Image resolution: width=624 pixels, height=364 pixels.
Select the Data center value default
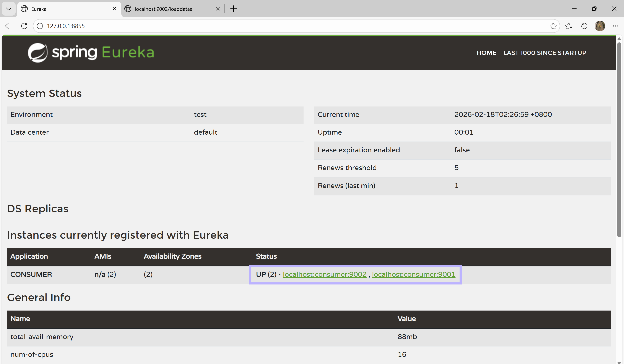[x=206, y=132]
